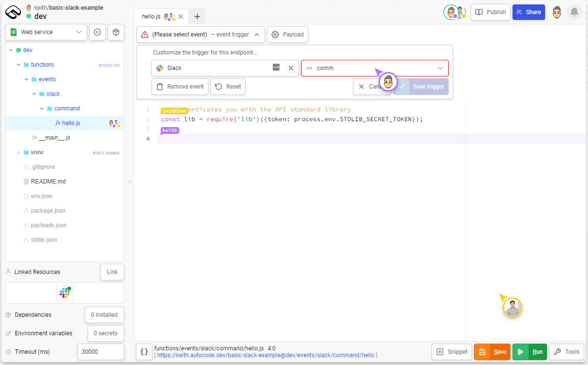588x365 pixels.
Task: Open the notifications bell
Action: pos(574,12)
